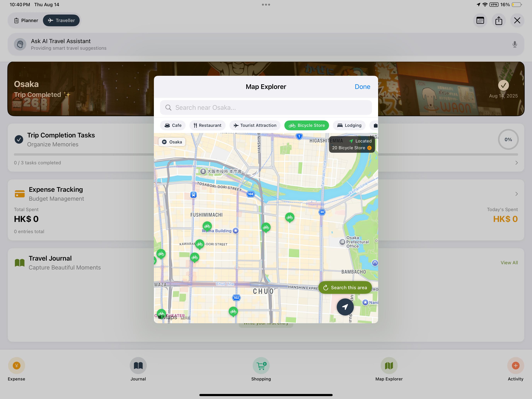532x399 pixels.
Task: Tap the Osaka location chip on map
Action: tap(172, 142)
